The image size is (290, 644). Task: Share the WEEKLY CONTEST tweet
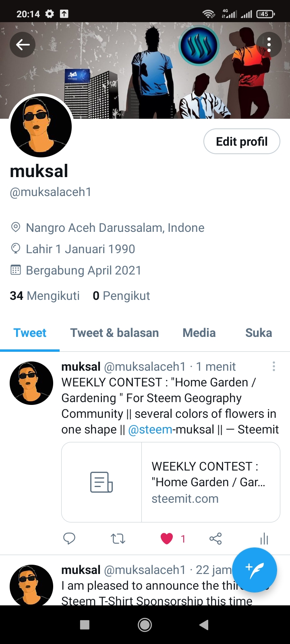[215, 539]
